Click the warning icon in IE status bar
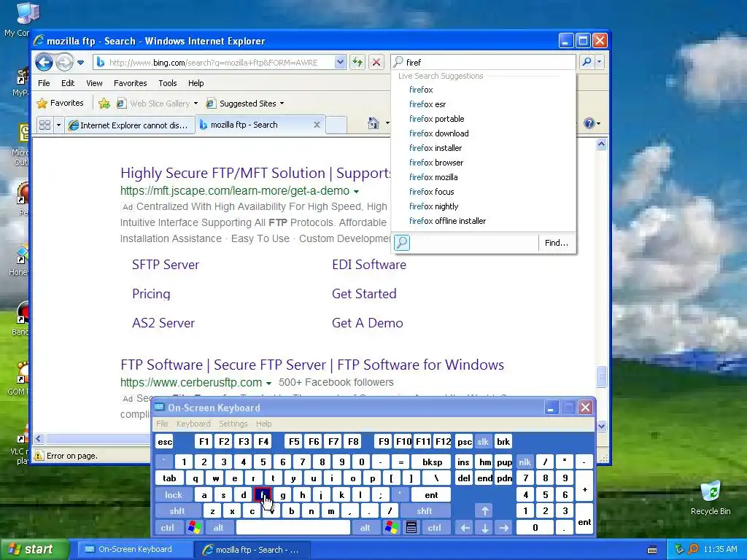The image size is (747, 560). pyautogui.click(x=39, y=456)
